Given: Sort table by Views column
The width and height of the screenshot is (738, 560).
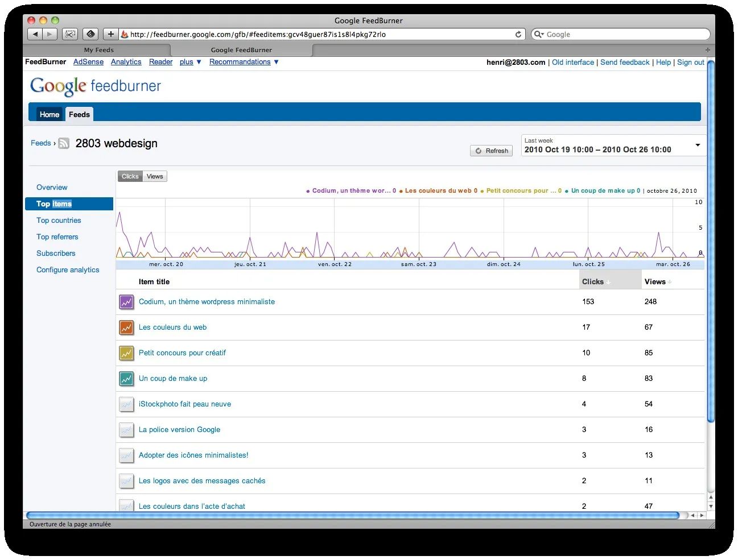Looking at the screenshot, I should point(658,281).
